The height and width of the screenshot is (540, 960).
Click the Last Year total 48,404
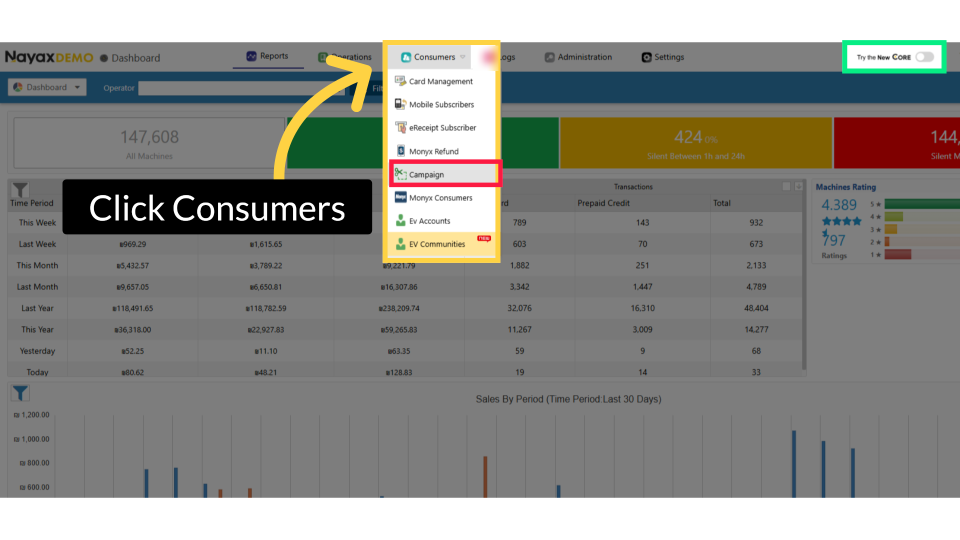click(x=756, y=309)
